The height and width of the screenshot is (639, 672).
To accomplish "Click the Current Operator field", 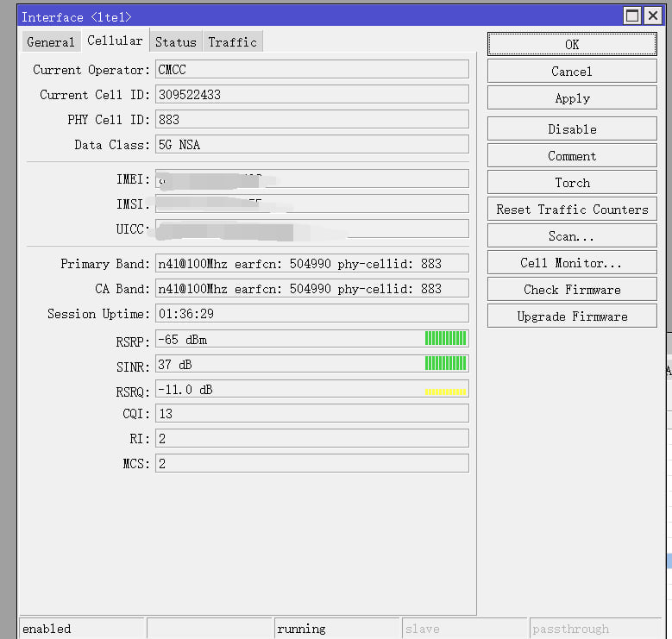I will tap(311, 70).
